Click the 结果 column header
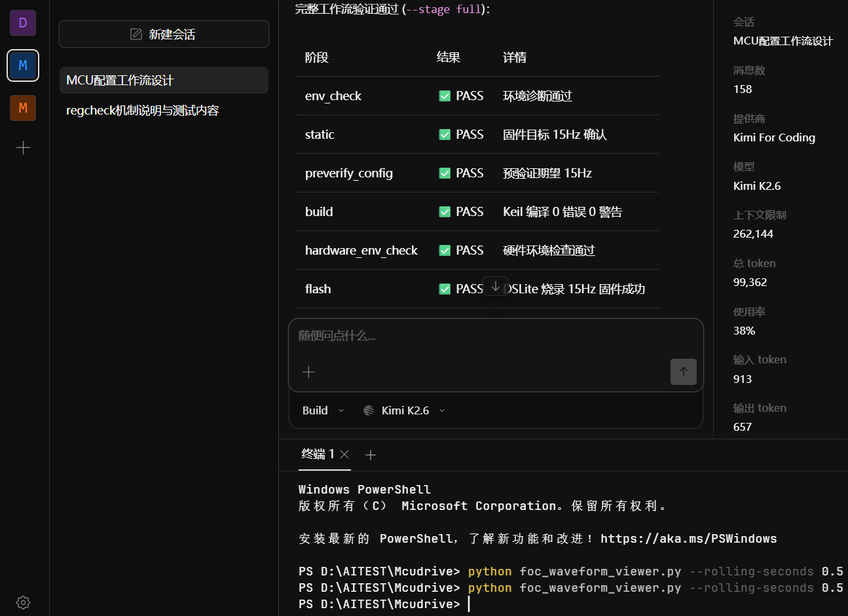 click(449, 58)
